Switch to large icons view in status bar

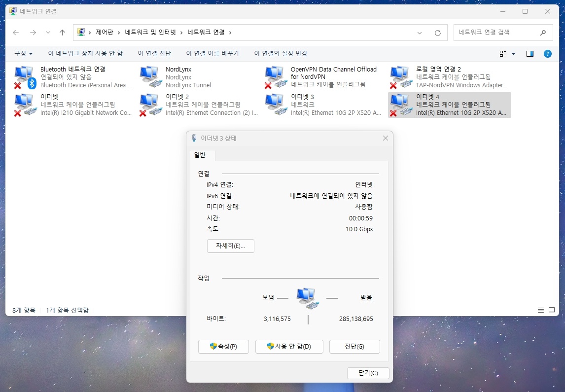(x=551, y=310)
